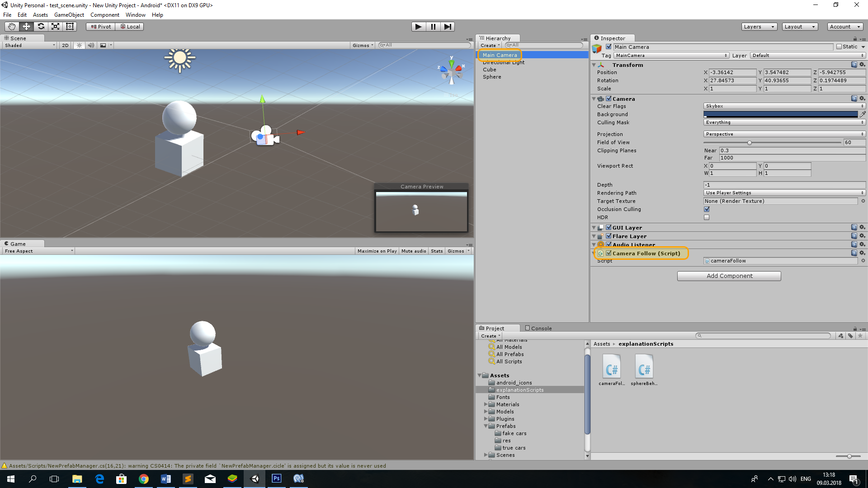Enable the Camera Follow Script checkbox
Image resolution: width=868 pixels, height=488 pixels.
(608, 253)
